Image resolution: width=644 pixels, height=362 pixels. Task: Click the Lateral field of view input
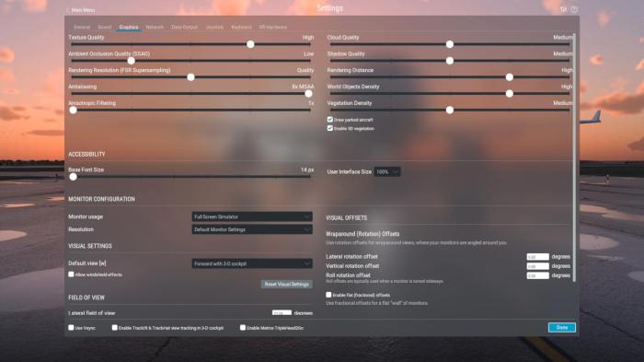pyautogui.click(x=282, y=313)
